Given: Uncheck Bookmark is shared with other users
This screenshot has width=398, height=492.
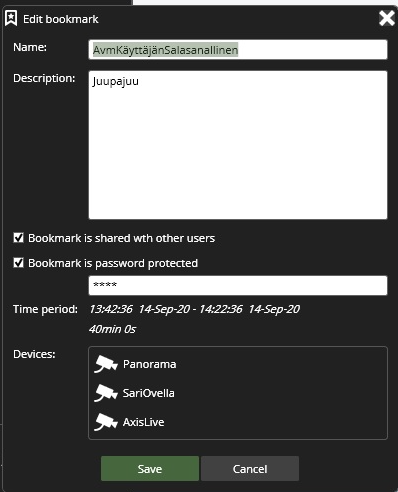Looking at the screenshot, I should pos(18,238).
